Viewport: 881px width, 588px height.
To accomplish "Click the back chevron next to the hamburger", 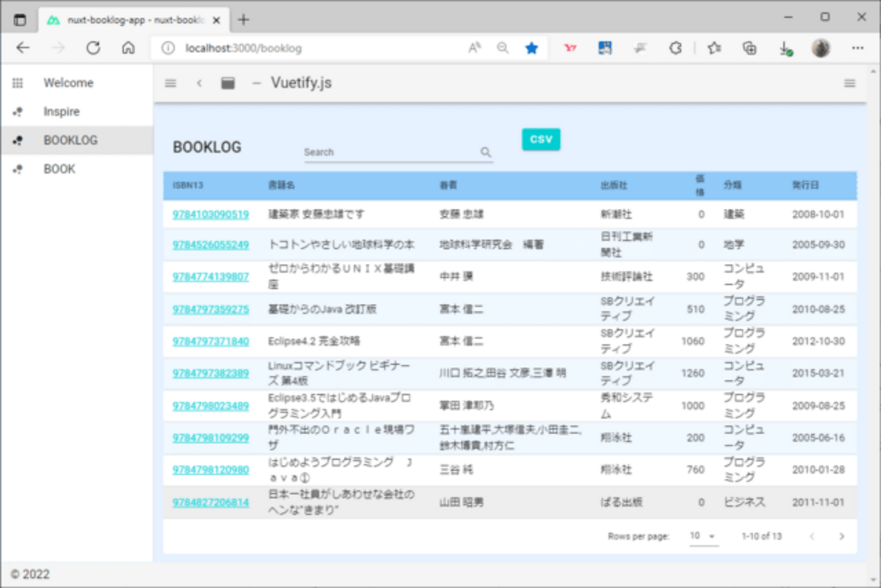I will click(199, 83).
